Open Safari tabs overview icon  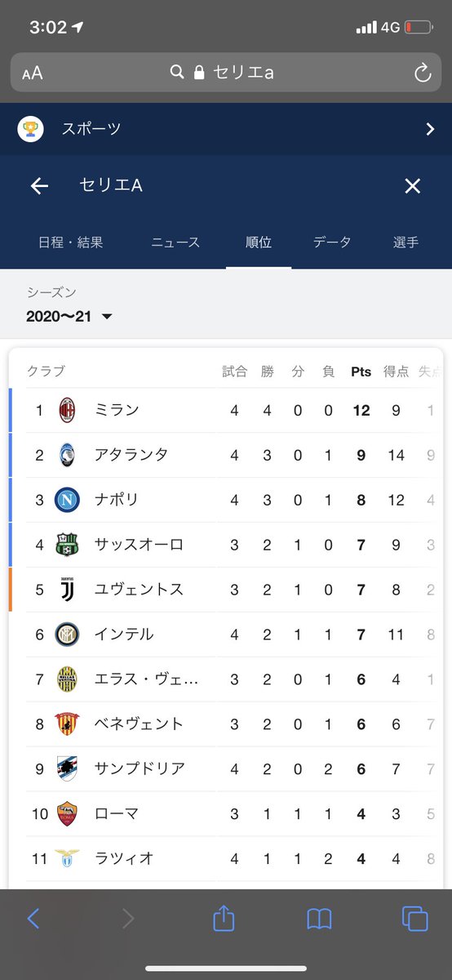click(414, 919)
